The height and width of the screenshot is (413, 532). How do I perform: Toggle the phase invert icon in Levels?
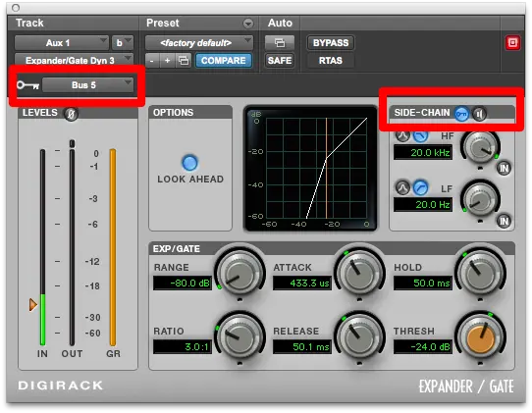click(x=71, y=114)
